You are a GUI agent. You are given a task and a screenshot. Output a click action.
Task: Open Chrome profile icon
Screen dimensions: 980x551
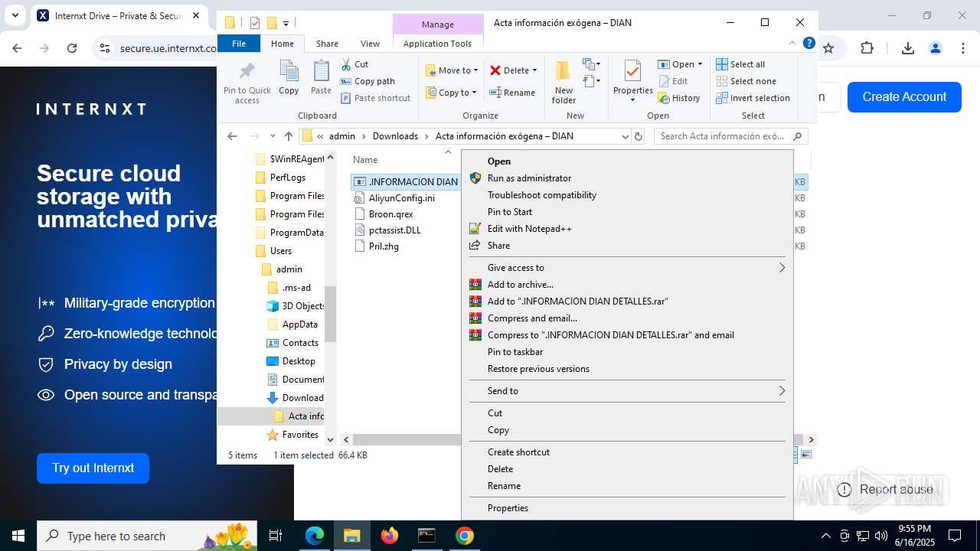pyautogui.click(x=935, y=48)
